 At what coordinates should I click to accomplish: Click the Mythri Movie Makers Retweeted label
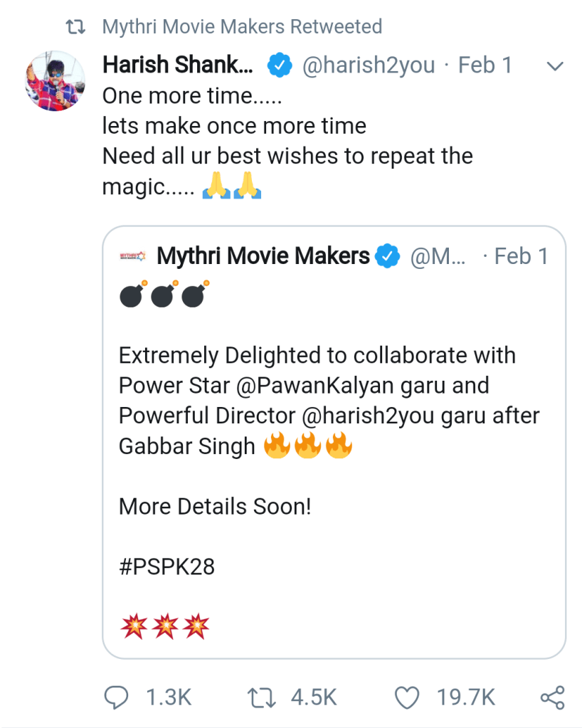point(243,27)
